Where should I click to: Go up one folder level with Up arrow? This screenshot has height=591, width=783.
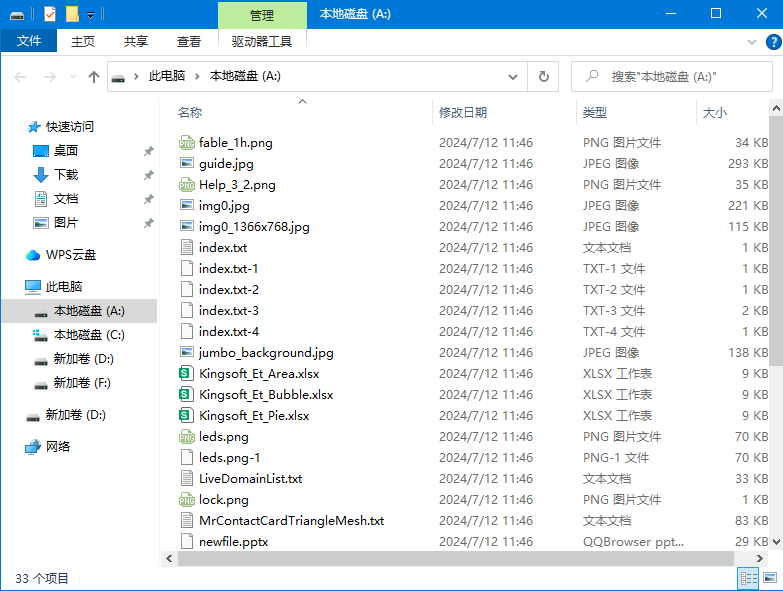(x=94, y=77)
